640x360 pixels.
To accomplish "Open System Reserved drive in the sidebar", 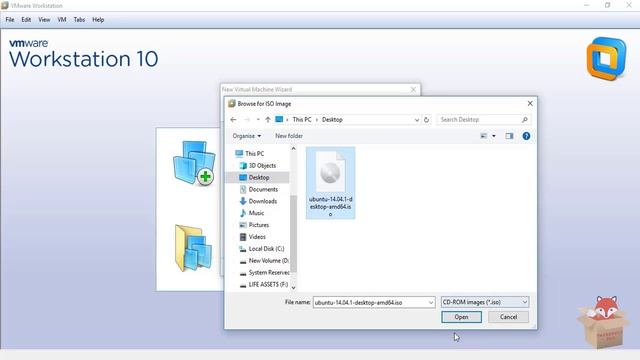I will click(x=269, y=272).
